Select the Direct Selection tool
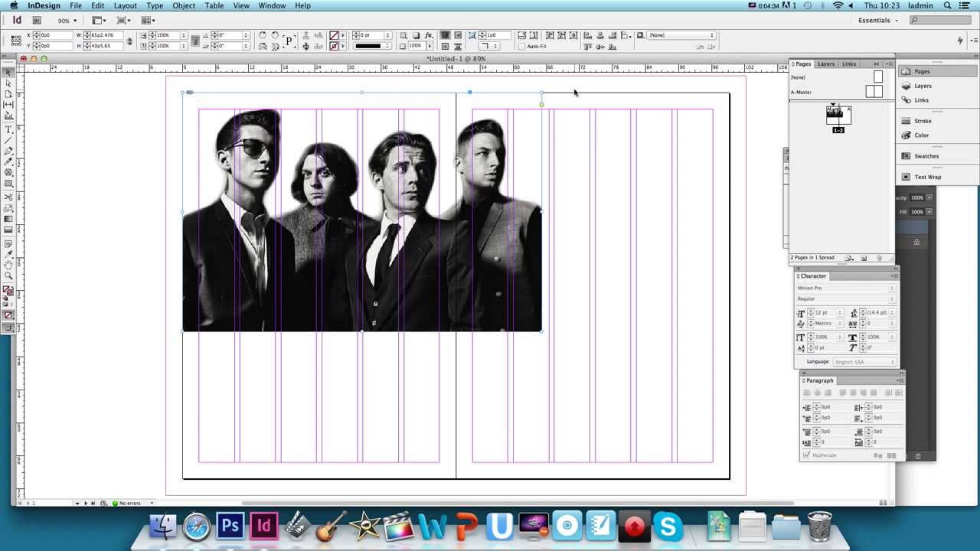This screenshot has height=551, width=980. [x=8, y=83]
